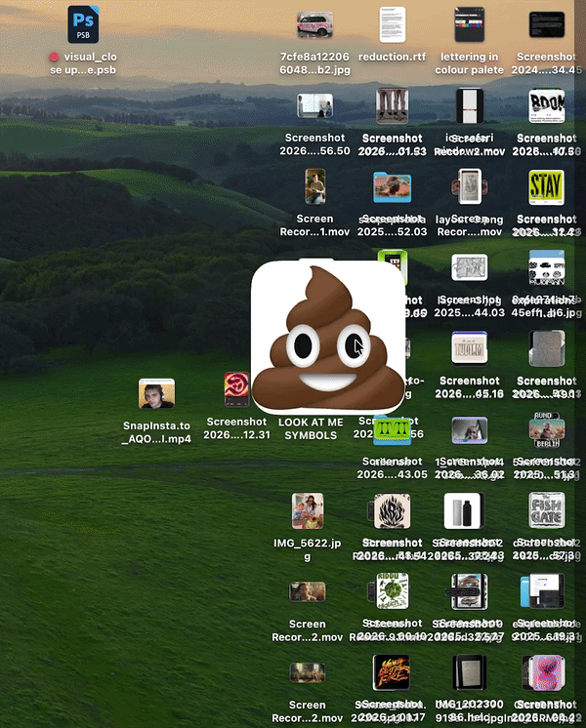The image size is (586, 728).
Task: Click the "Screenshot 2025....52.03" file name
Action: click(393, 225)
